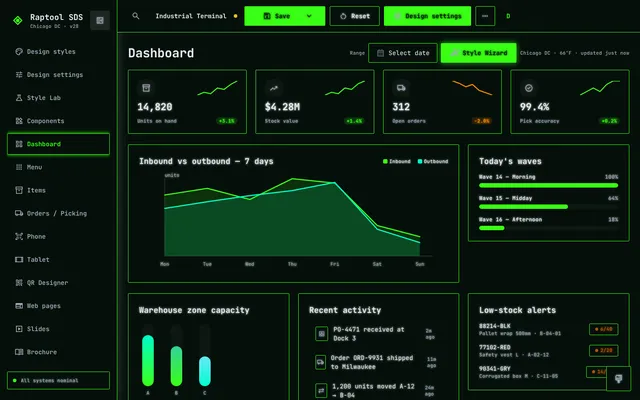Launch the Style Wizard
Image resolution: width=640 pixels, height=400 pixels.
click(478, 53)
